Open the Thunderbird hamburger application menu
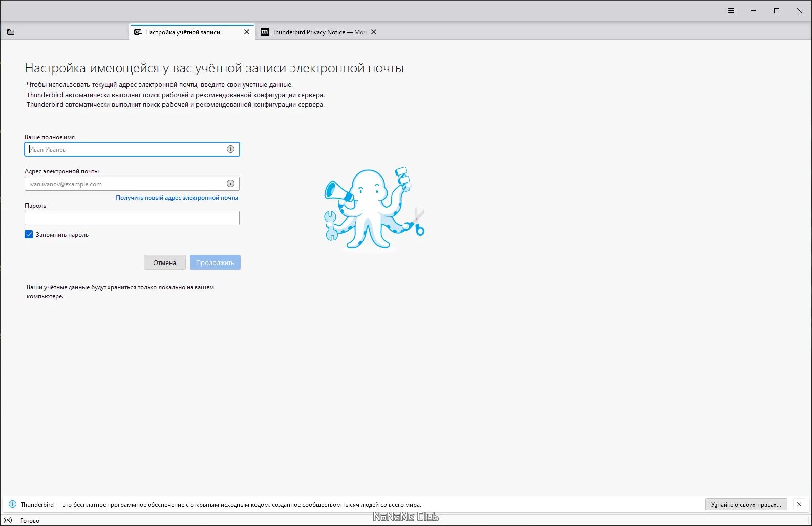This screenshot has height=526, width=812. pyautogui.click(x=731, y=11)
